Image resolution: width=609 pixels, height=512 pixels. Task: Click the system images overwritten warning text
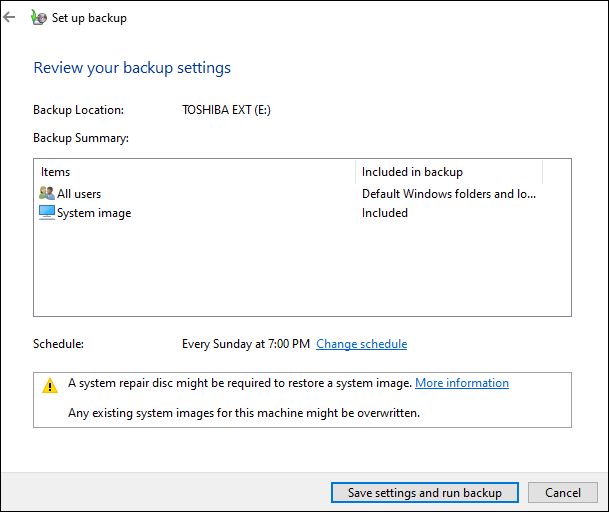243,412
